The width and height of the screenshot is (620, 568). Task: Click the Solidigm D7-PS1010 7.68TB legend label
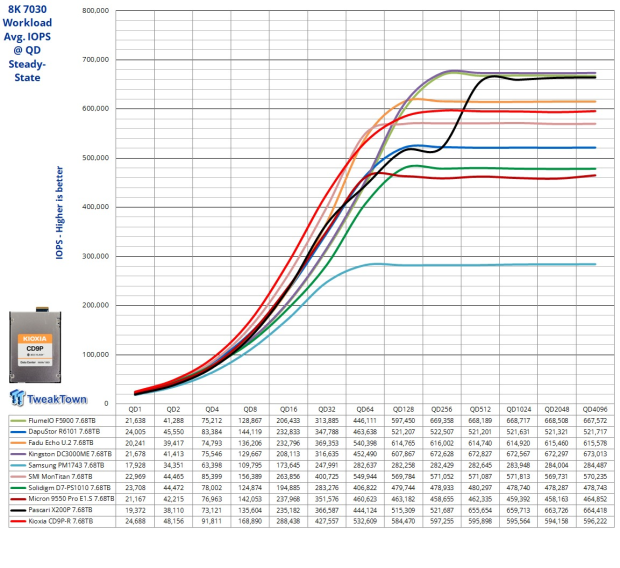pos(70,488)
